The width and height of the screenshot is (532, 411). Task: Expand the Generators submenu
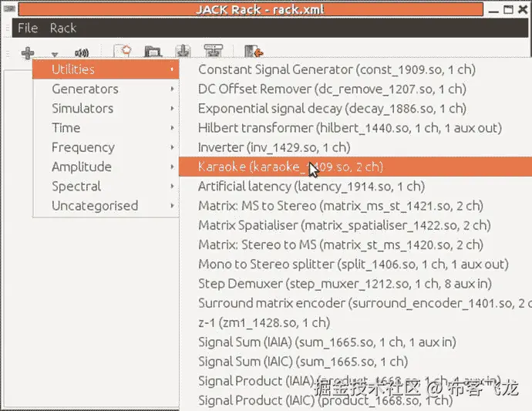(x=106, y=89)
